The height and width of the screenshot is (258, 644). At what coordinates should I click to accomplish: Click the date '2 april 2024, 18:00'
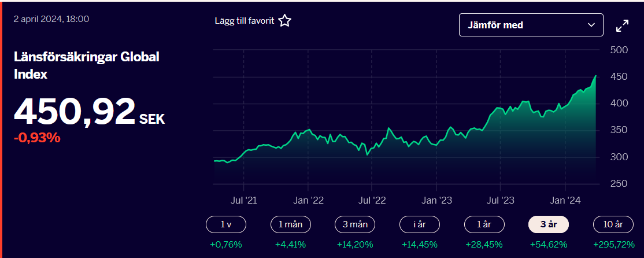pos(51,19)
